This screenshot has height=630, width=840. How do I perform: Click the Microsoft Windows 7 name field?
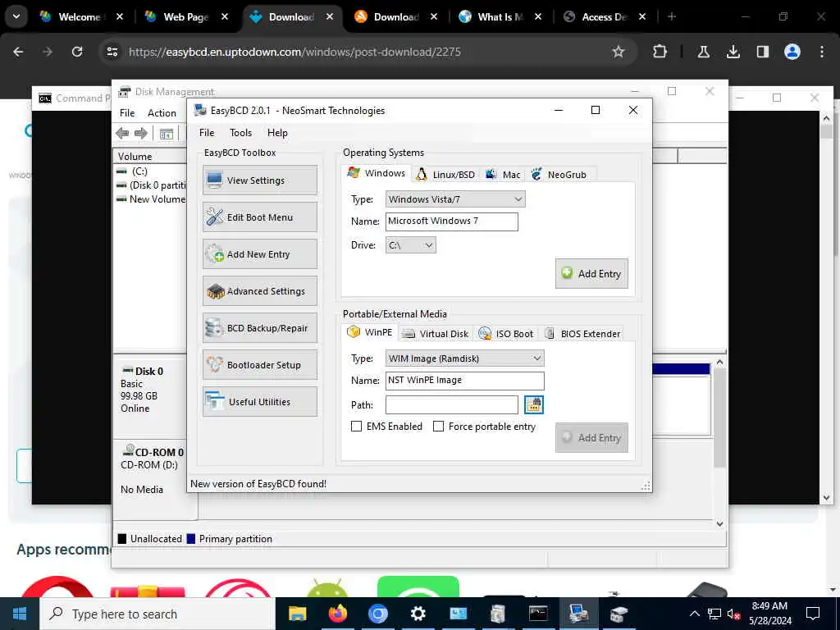point(452,221)
